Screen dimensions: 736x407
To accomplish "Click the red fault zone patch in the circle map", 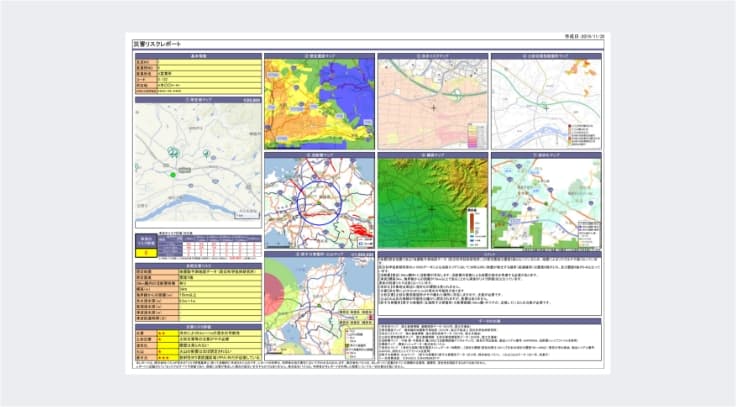I will pos(355,232).
